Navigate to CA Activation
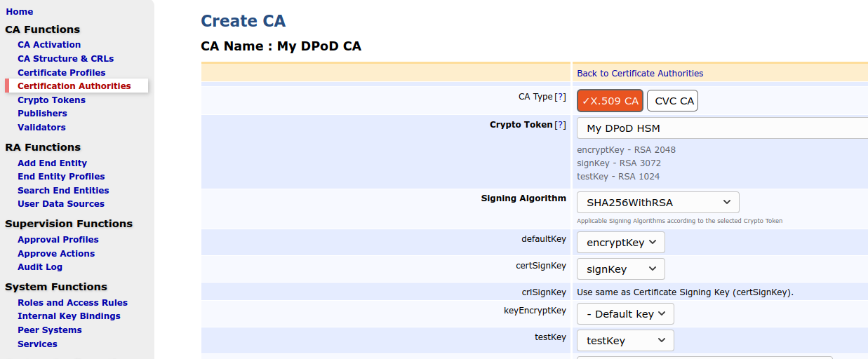868x359 pixels. pos(49,45)
